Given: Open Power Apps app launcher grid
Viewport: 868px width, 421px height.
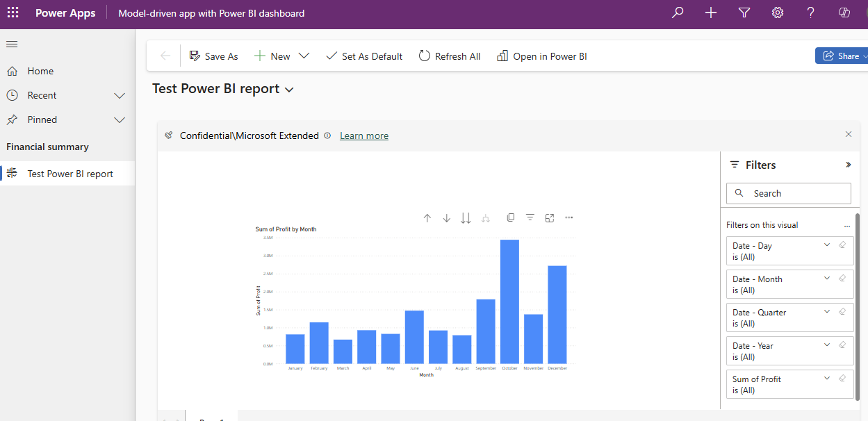Looking at the screenshot, I should click(x=13, y=13).
